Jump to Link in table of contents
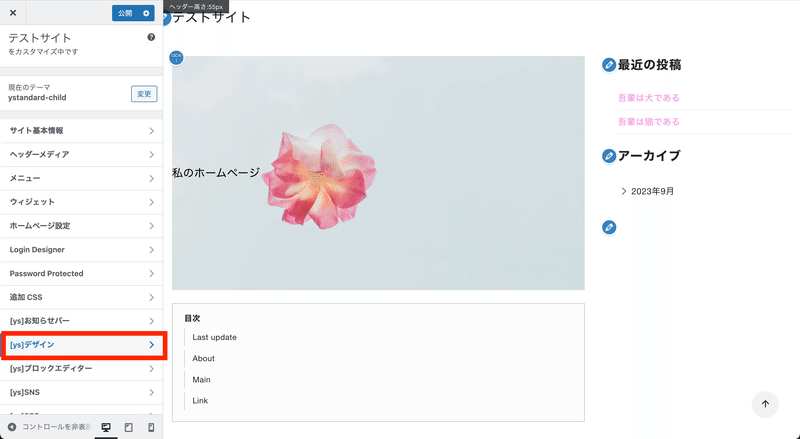The image size is (800, 439). tap(200, 401)
